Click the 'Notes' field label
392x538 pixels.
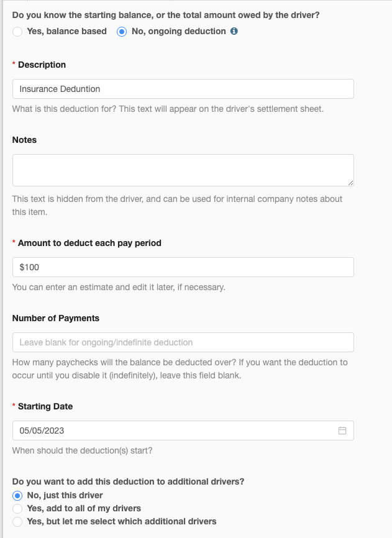[x=24, y=140]
